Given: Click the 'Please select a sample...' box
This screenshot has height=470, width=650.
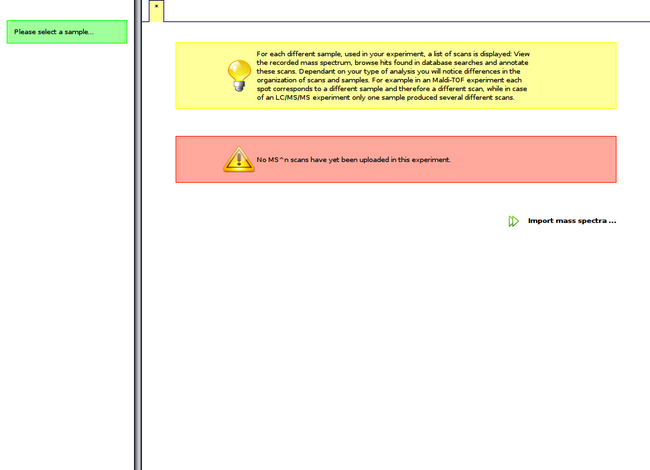Looking at the screenshot, I should (x=67, y=32).
